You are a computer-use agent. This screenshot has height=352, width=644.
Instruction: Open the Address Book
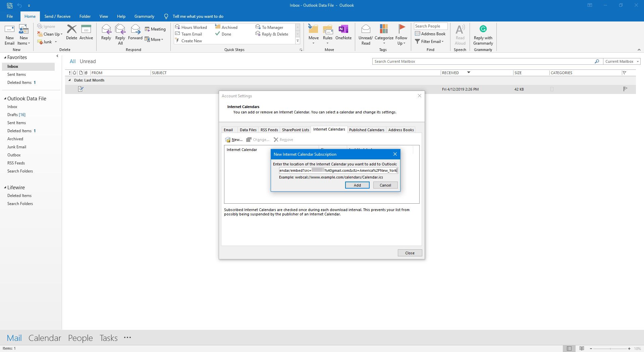pyautogui.click(x=430, y=34)
